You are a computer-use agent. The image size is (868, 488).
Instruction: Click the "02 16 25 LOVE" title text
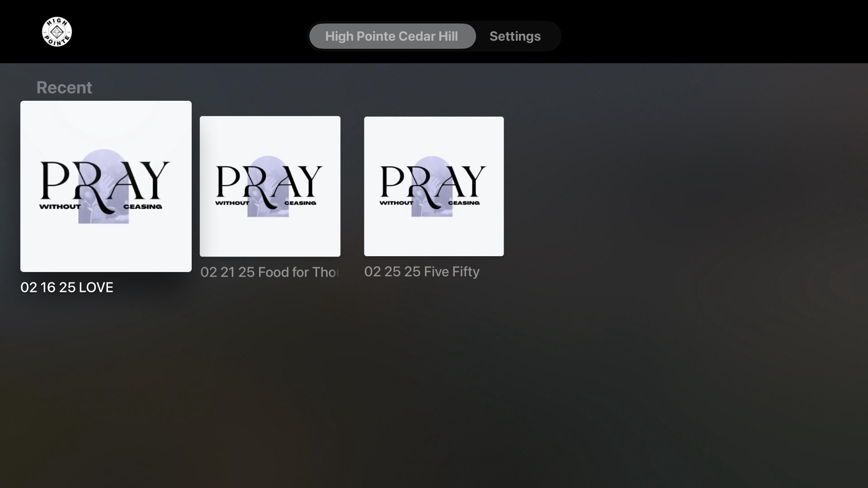[x=67, y=287]
